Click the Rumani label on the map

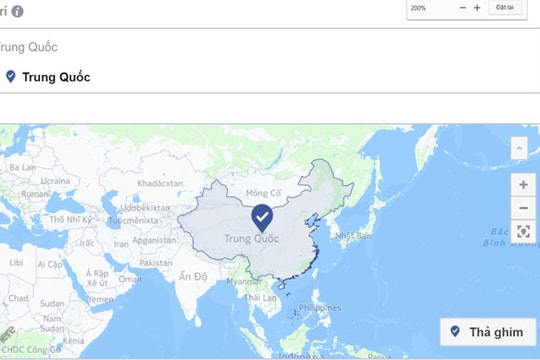click(x=36, y=194)
